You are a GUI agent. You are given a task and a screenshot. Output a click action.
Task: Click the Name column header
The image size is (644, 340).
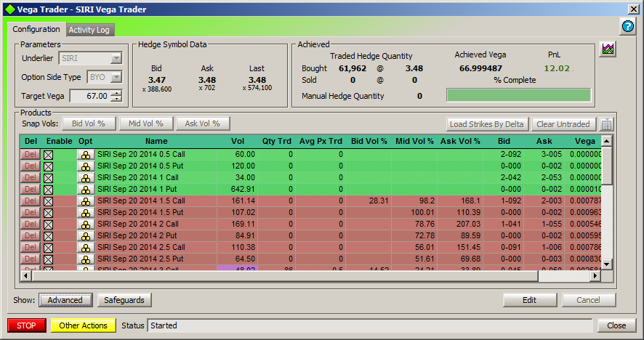coord(156,141)
